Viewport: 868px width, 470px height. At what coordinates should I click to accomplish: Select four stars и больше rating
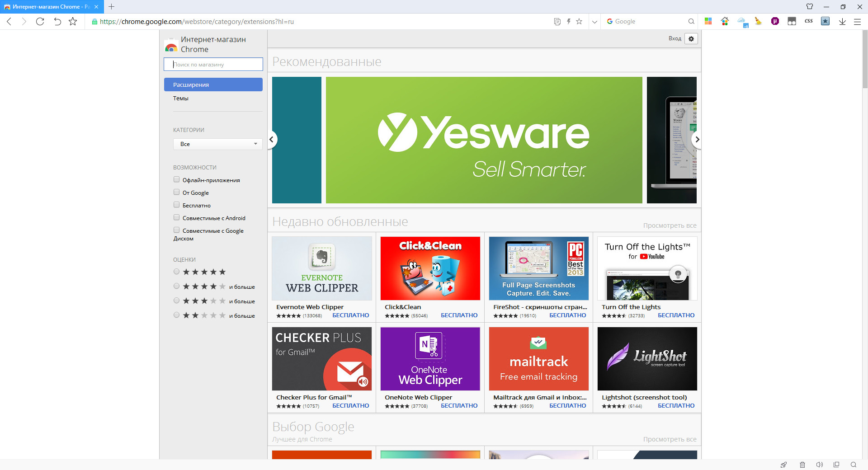(x=177, y=286)
